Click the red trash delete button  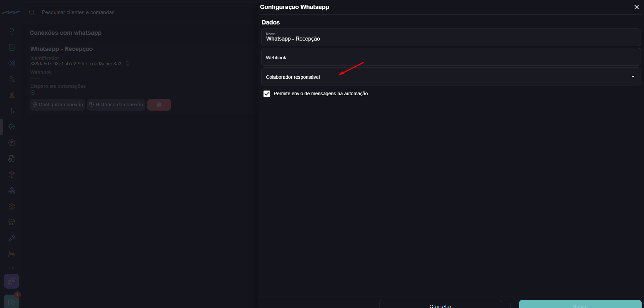pos(159,105)
